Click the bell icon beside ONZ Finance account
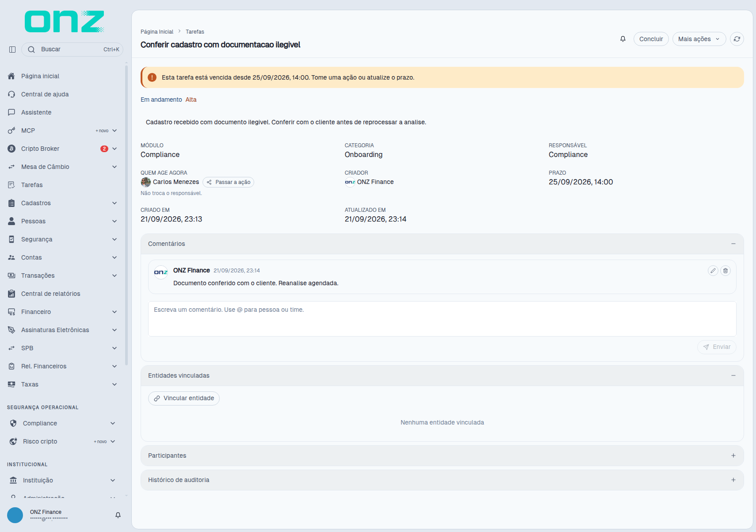This screenshot has width=756, height=532. coord(118,515)
